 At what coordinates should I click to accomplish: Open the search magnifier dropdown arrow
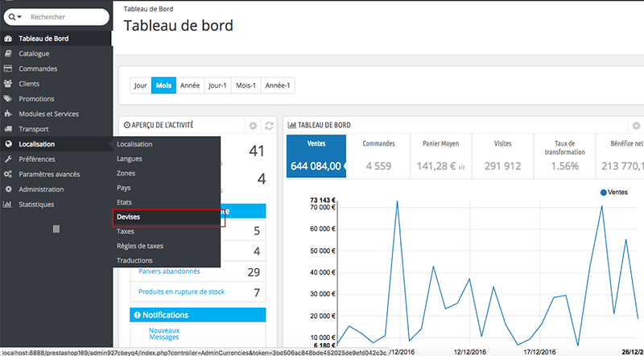(x=16, y=16)
